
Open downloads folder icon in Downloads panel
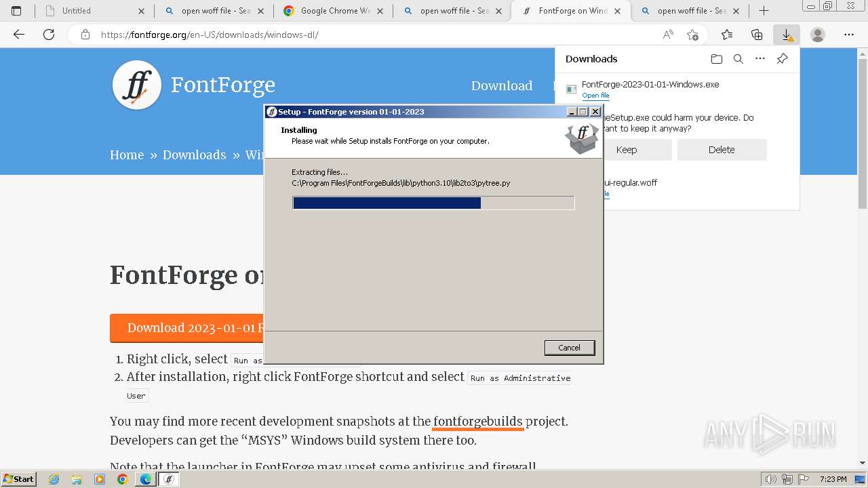717,59
